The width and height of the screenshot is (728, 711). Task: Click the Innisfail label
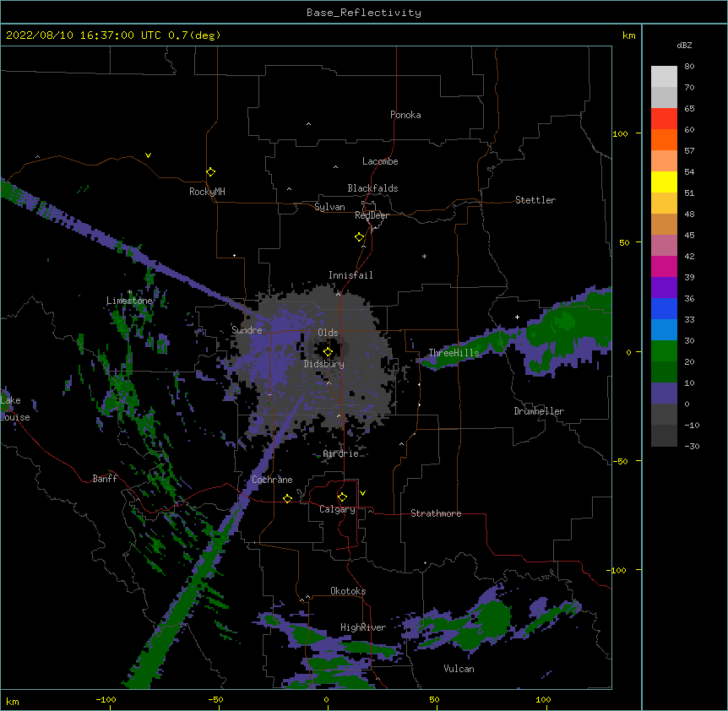(350, 275)
